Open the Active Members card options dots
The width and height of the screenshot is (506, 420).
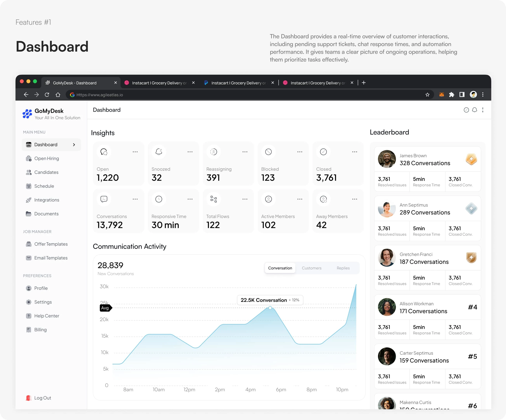tap(300, 199)
